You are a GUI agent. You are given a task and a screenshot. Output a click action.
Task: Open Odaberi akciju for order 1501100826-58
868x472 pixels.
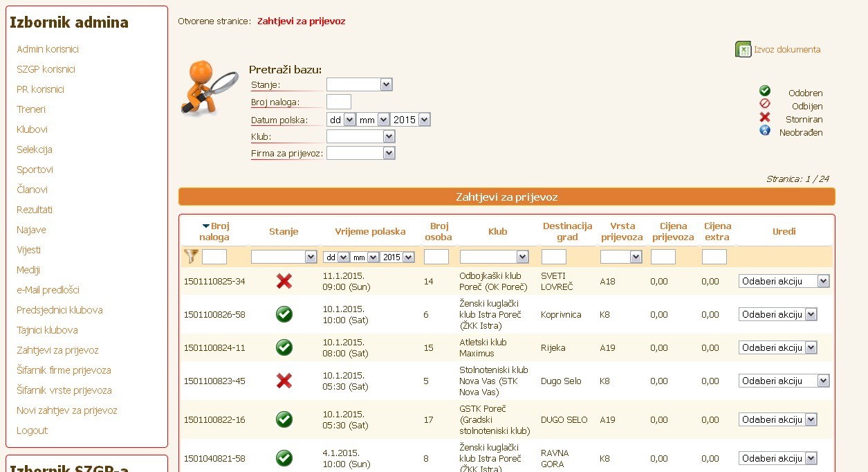[x=778, y=314]
